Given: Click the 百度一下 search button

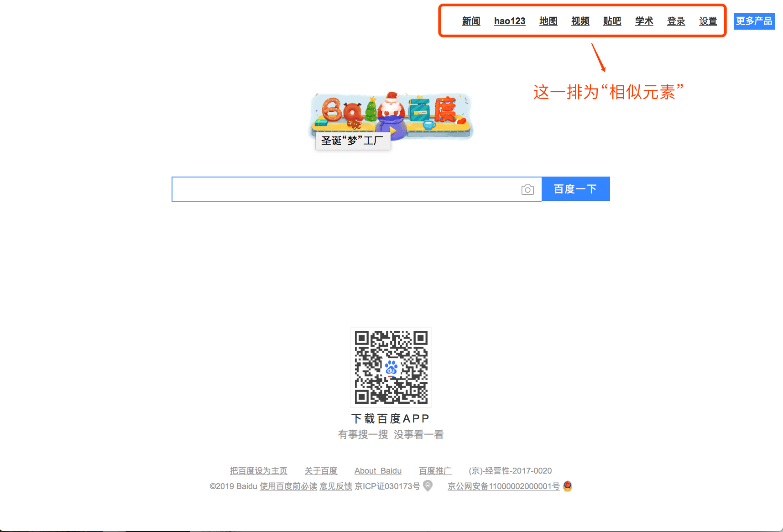Looking at the screenshot, I should tap(575, 189).
